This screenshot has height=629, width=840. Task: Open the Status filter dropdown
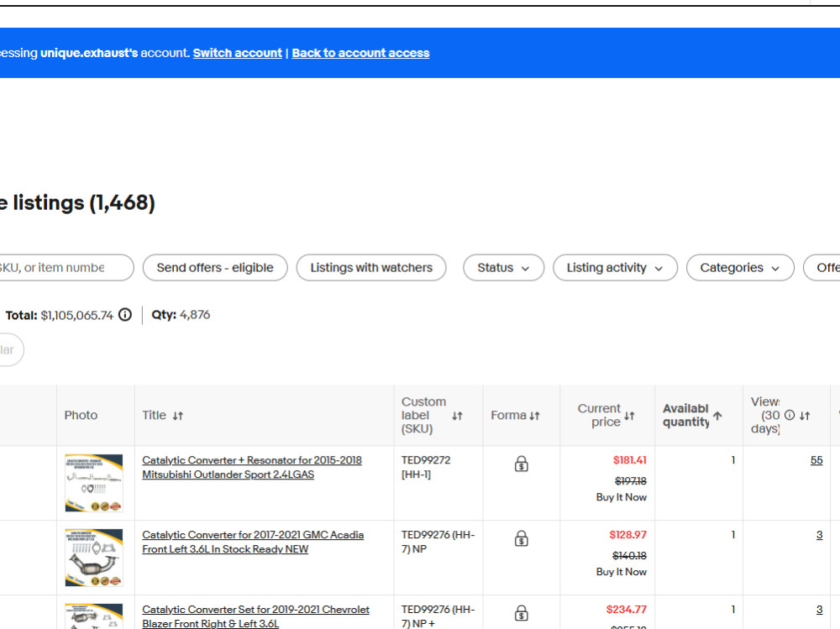coord(503,267)
